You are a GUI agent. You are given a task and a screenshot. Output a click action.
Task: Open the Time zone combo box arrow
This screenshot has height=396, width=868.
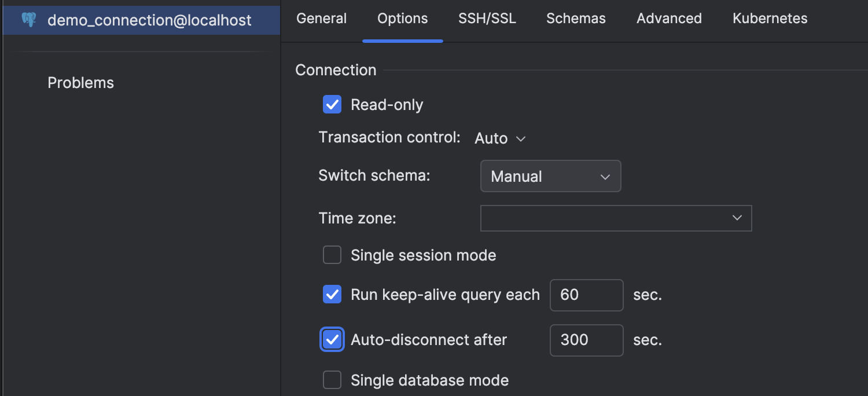737,218
